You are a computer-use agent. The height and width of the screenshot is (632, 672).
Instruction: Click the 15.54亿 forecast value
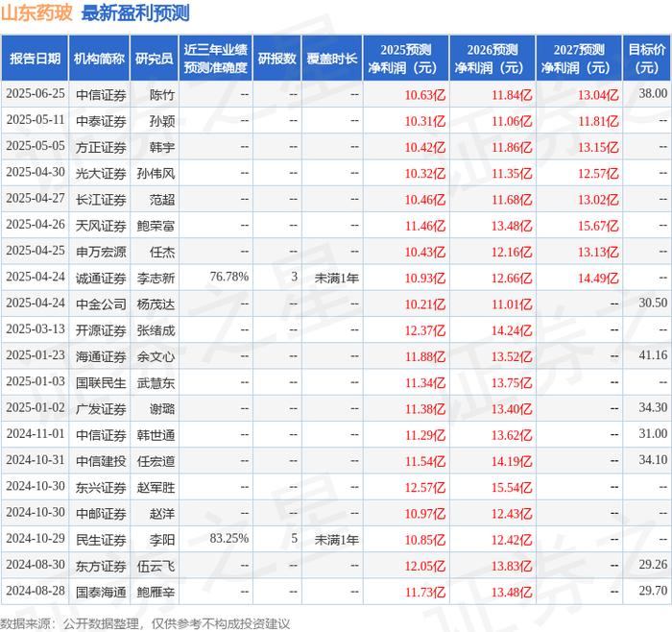pyautogui.click(x=512, y=488)
